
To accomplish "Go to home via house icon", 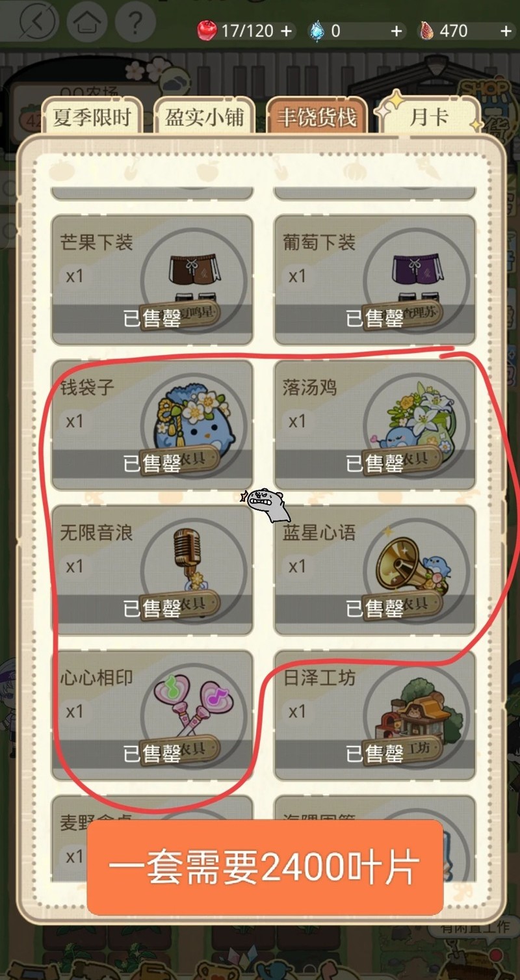I will pyautogui.click(x=86, y=23).
